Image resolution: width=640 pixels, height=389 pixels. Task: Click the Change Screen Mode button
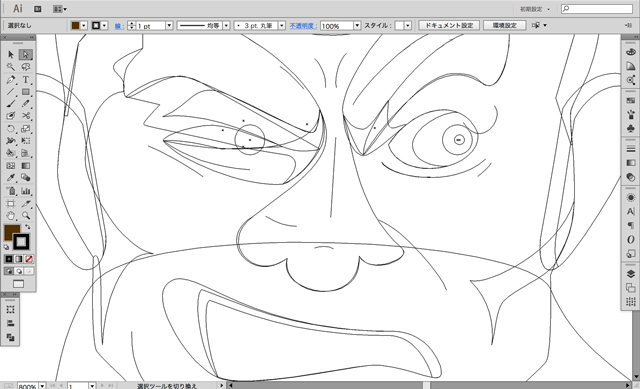click(x=18, y=284)
